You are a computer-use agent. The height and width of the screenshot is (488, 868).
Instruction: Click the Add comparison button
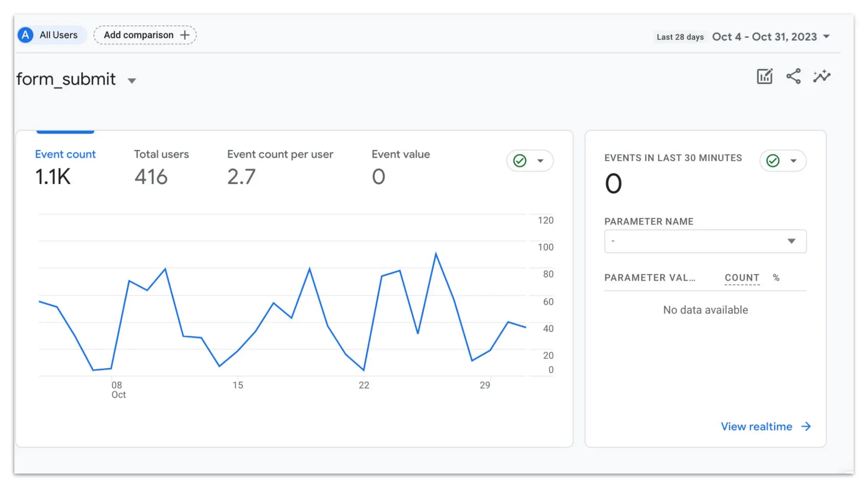coord(139,35)
